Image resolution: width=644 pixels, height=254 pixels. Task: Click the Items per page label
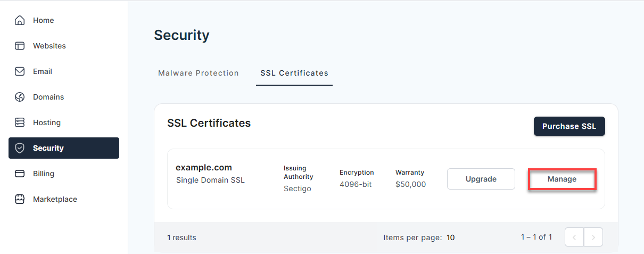tap(412, 237)
